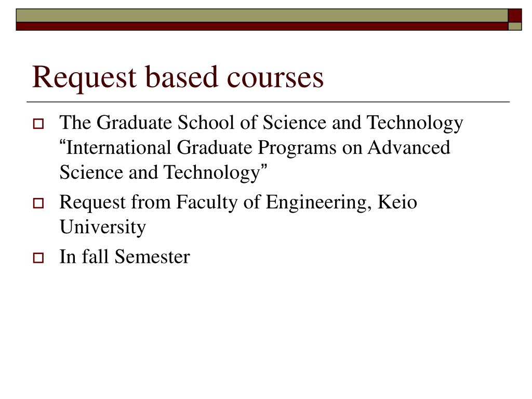
Task: Click the first square bullet marker
Action: (x=38, y=124)
